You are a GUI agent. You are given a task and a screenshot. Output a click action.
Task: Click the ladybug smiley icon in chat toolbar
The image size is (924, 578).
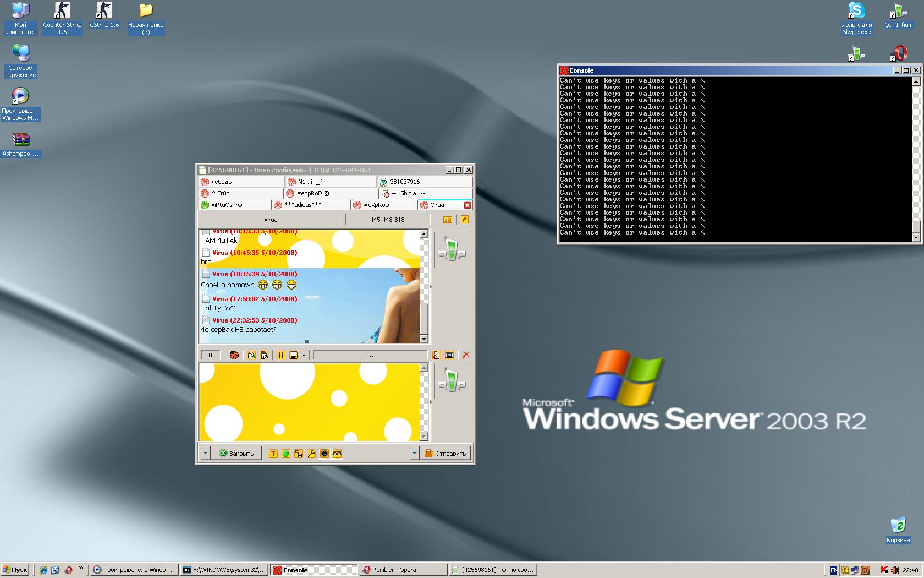coord(234,355)
